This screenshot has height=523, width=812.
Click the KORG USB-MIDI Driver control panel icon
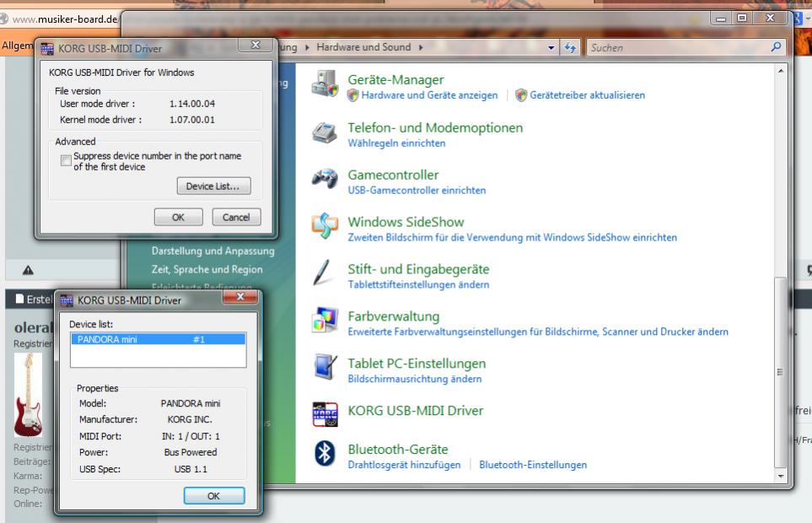pyautogui.click(x=325, y=414)
